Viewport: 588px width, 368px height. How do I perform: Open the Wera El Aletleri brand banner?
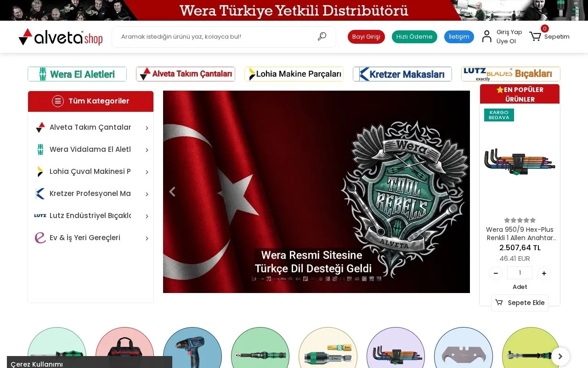pos(77,74)
